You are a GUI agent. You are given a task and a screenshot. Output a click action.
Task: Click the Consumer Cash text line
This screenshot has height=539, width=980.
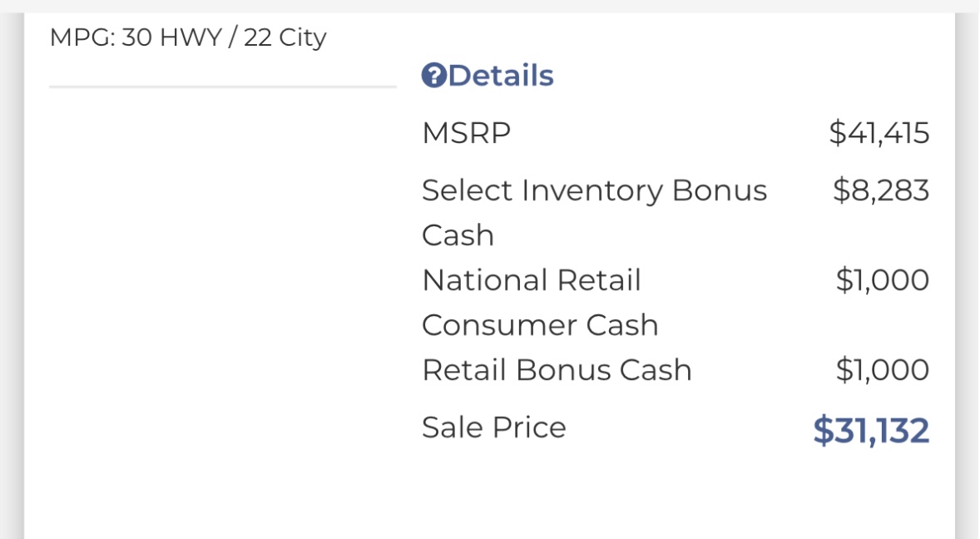point(541,325)
